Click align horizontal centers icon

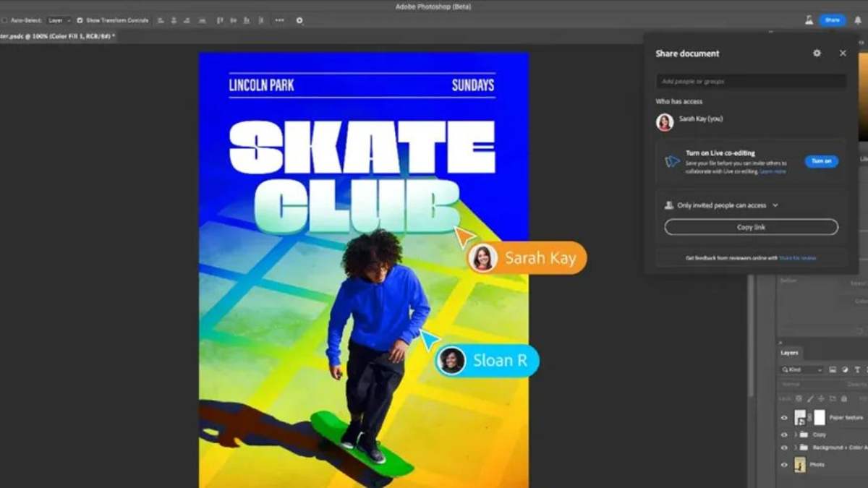pos(174,20)
